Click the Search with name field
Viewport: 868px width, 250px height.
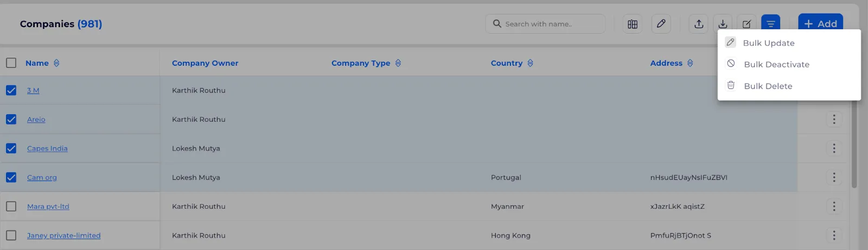tap(545, 24)
